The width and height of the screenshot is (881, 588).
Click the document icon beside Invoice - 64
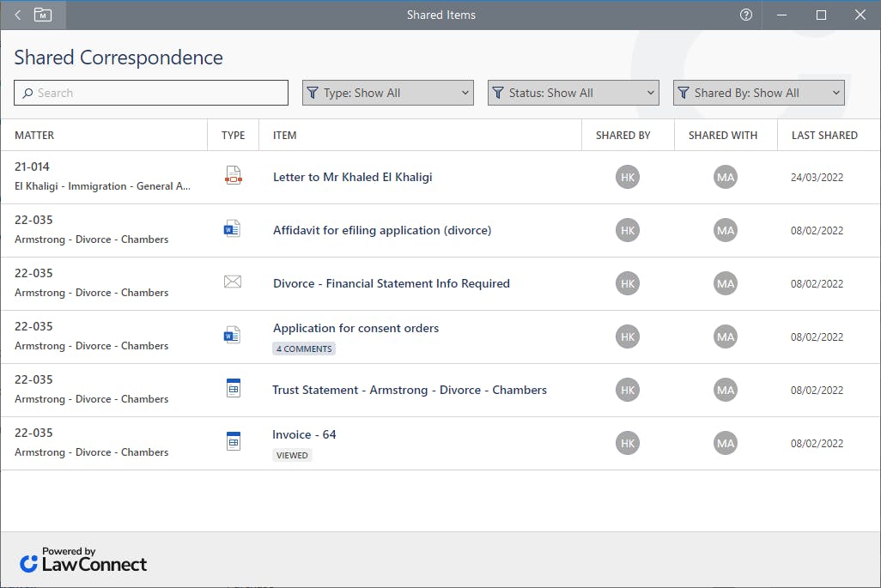click(233, 442)
